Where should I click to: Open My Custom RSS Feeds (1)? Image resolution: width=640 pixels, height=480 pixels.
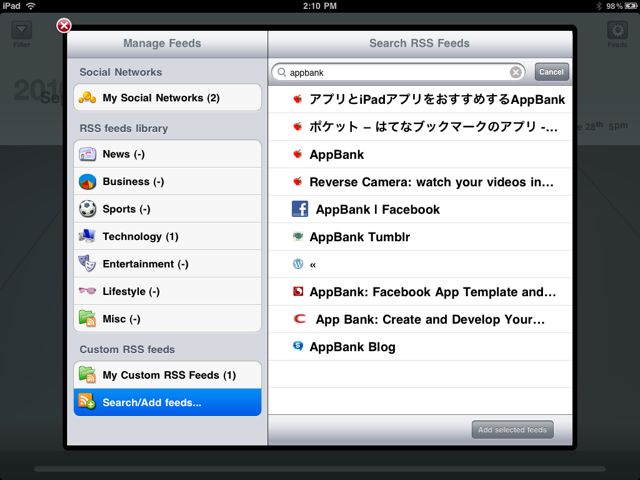coord(167,375)
